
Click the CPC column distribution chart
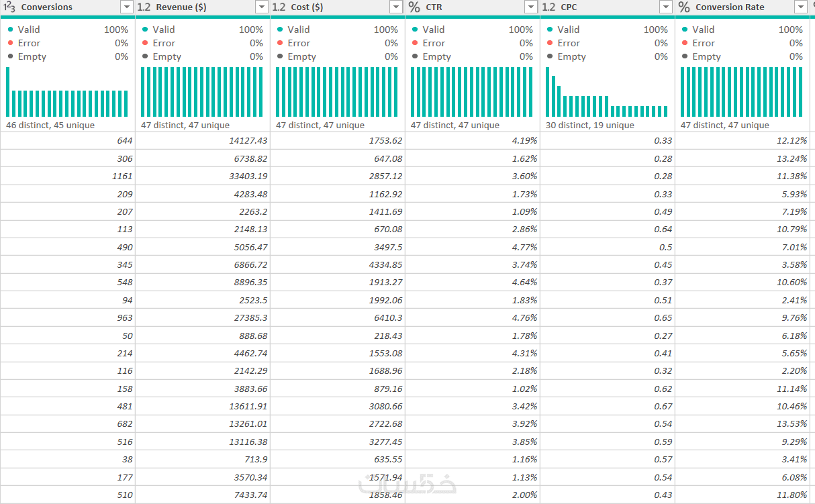point(607,92)
